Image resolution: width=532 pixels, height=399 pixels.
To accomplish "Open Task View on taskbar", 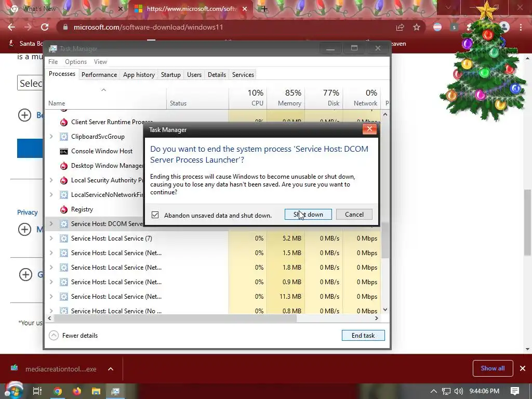I will tap(37, 391).
